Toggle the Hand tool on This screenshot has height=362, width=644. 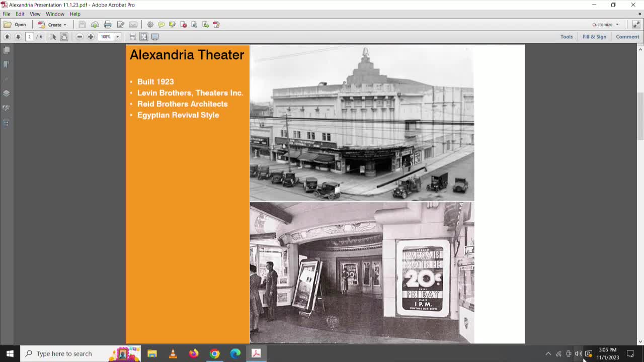click(x=64, y=36)
